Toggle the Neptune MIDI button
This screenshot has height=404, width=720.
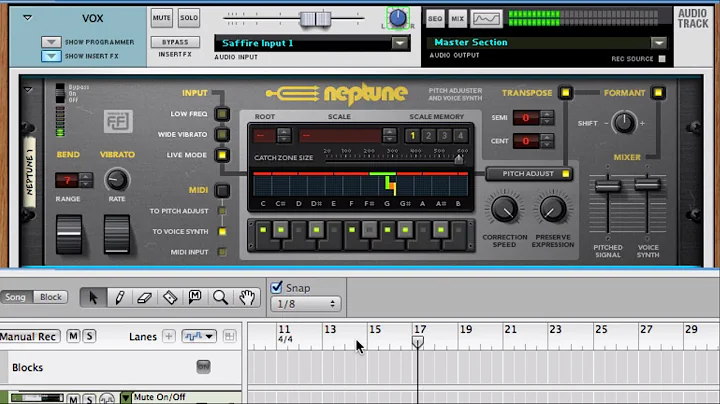click(x=222, y=190)
